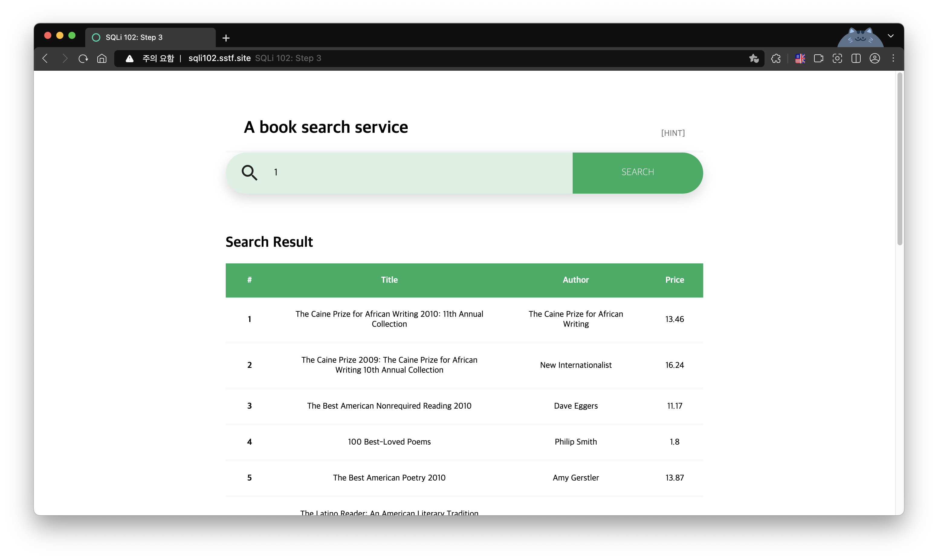This screenshot has height=560, width=938.
Task: Click the address bar URL sqli102.sstf.site
Action: pyautogui.click(x=219, y=58)
